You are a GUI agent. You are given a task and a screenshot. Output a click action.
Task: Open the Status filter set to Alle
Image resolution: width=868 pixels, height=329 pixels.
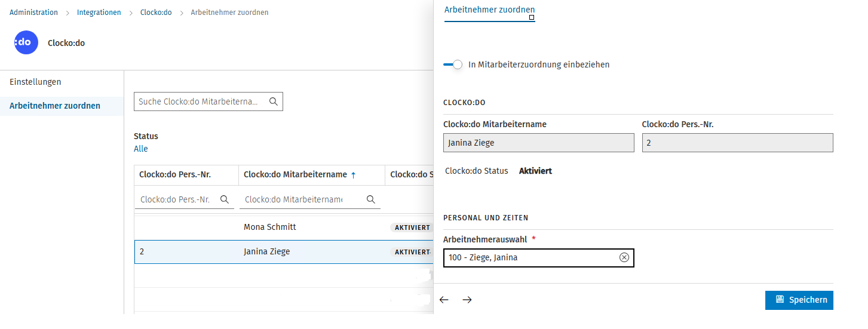pyautogui.click(x=141, y=149)
